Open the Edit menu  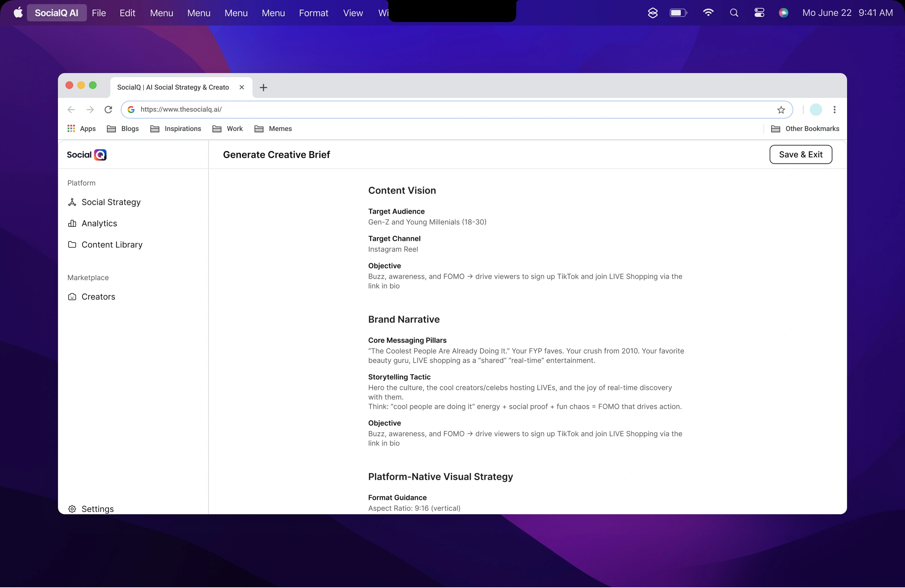pyautogui.click(x=127, y=13)
